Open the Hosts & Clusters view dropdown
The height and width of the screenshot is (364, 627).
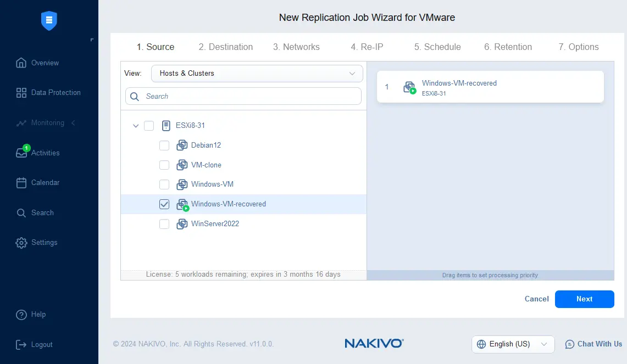(x=257, y=74)
